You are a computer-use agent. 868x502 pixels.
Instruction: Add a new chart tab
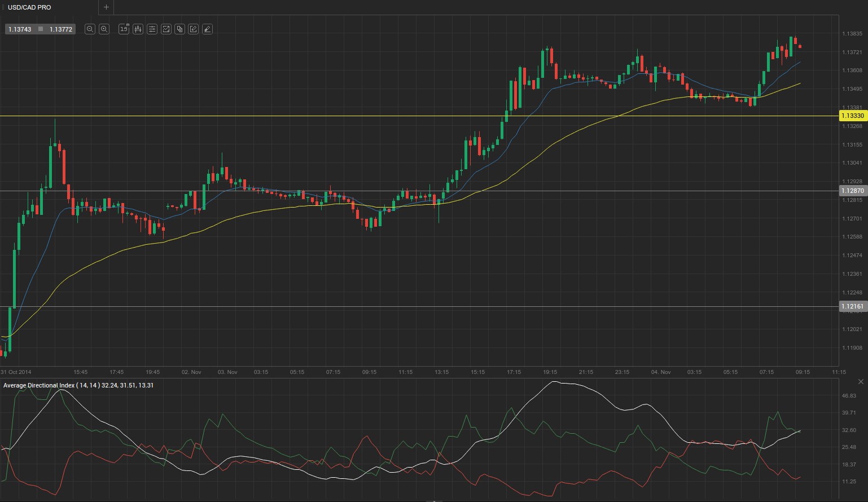click(106, 7)
